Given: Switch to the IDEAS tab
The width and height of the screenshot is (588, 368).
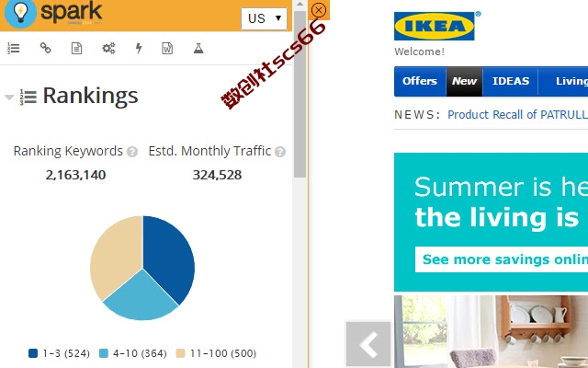Looking at the screenshot, I should point(511,81).
